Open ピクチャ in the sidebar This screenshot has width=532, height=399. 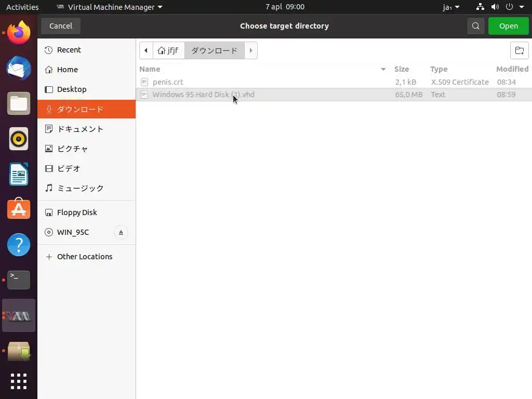pyautogui.click(x=87, y=149)
